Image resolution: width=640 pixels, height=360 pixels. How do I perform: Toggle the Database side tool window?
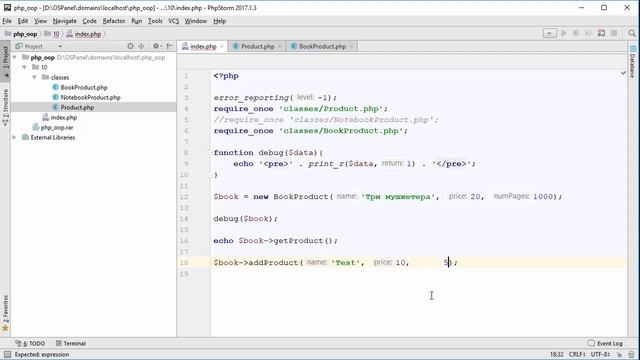click(x=632, y=61)
